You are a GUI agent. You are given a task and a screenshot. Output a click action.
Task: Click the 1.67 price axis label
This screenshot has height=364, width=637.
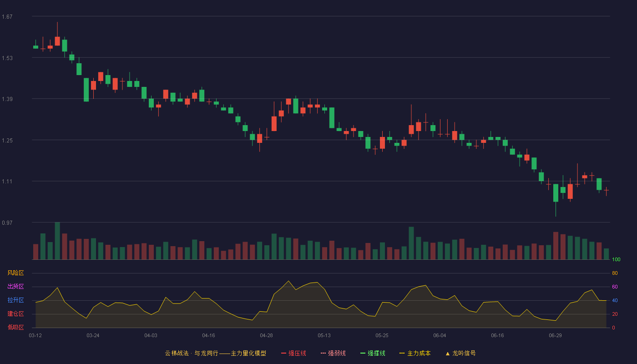click(7, 17)
